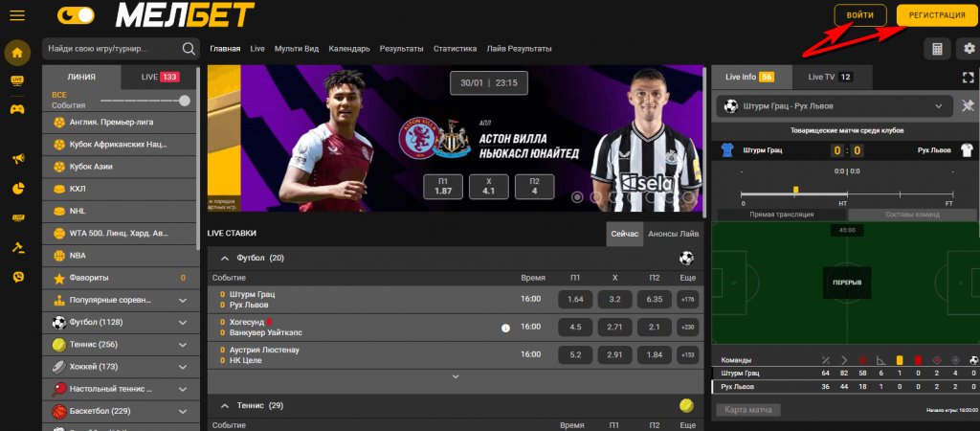Open the Мульти Вид menu item

(x=297, y=49)
